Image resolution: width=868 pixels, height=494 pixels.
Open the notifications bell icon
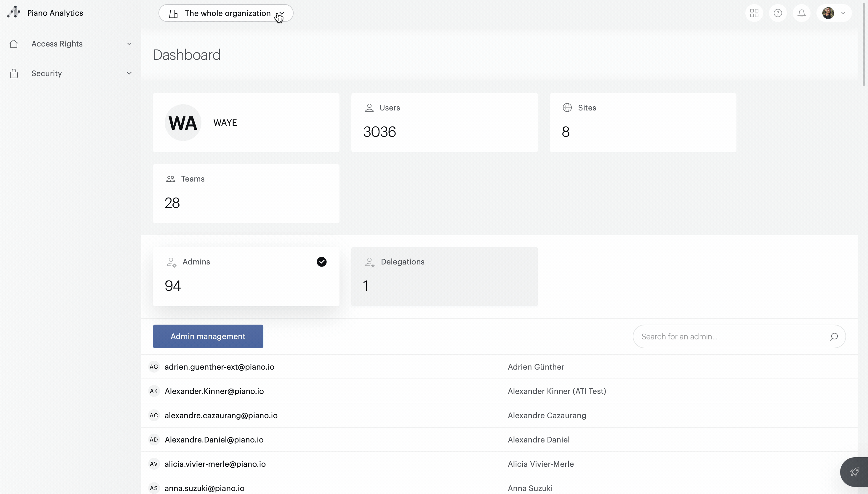click(x=801, y=13)
